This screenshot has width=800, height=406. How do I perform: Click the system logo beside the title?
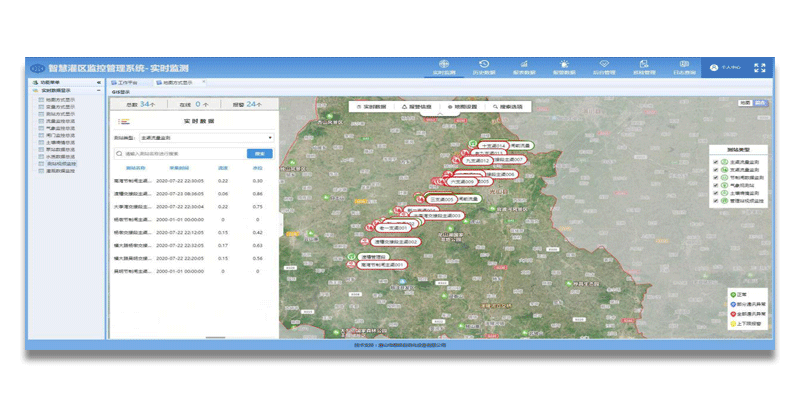[x=37, y=68]
